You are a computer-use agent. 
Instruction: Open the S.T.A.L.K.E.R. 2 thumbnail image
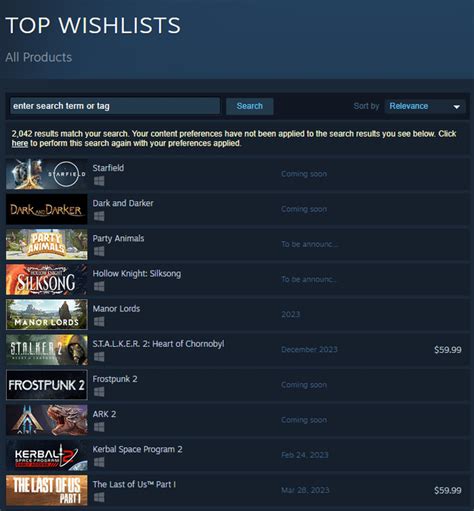click(47, 350)
